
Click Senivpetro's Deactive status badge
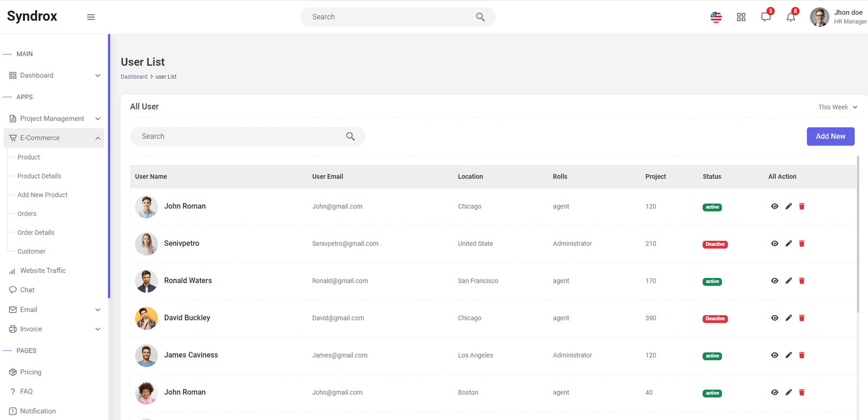pos(715,244)
